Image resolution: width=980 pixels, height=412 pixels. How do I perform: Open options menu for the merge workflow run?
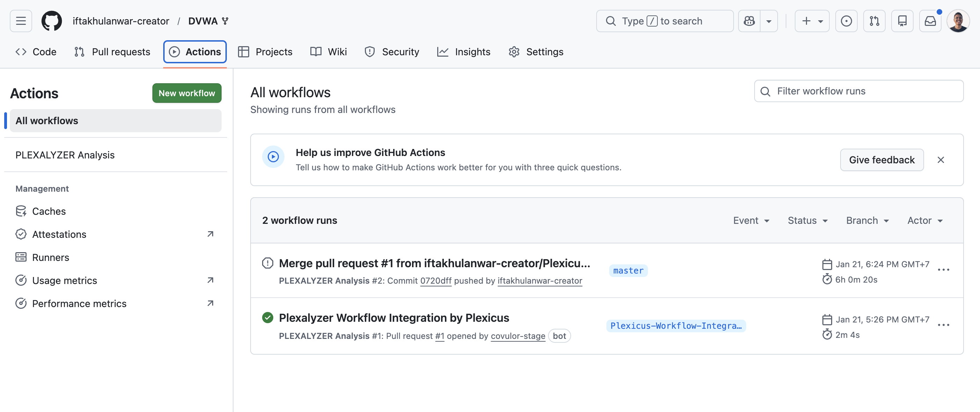click(x=945, y=270)
